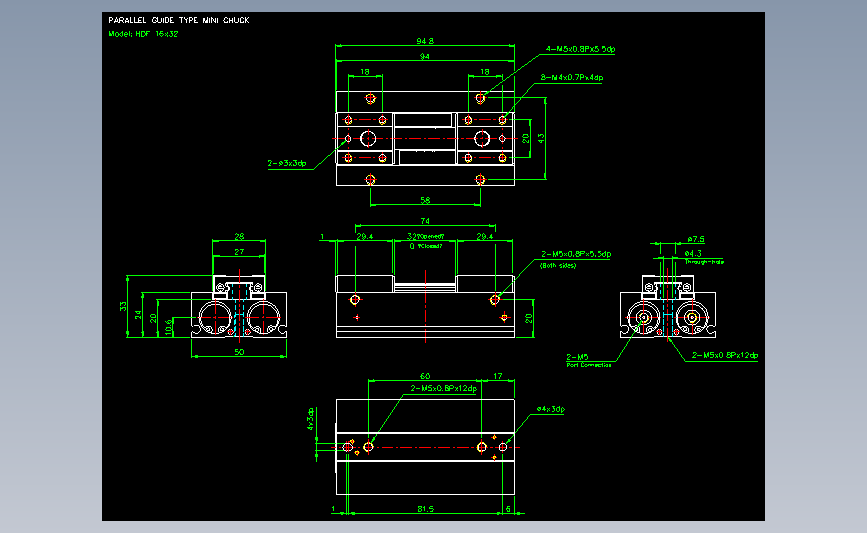
Task: Select the 27 dimension on left side view
Action: coord(239,252)
